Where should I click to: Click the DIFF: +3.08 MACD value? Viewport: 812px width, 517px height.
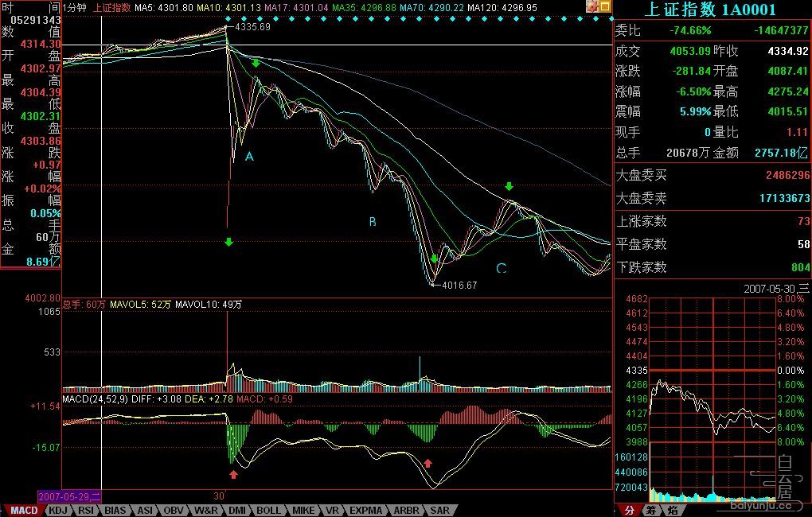click(156, 399)
